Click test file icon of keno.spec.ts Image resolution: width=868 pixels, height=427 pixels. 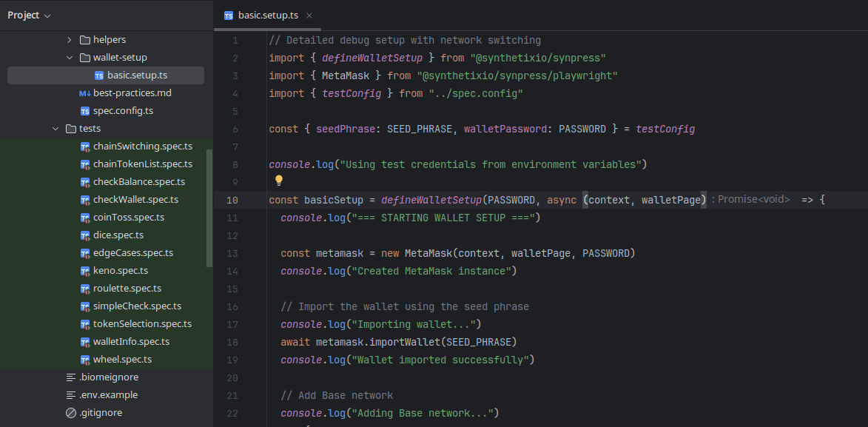click(x=84, y=271)
